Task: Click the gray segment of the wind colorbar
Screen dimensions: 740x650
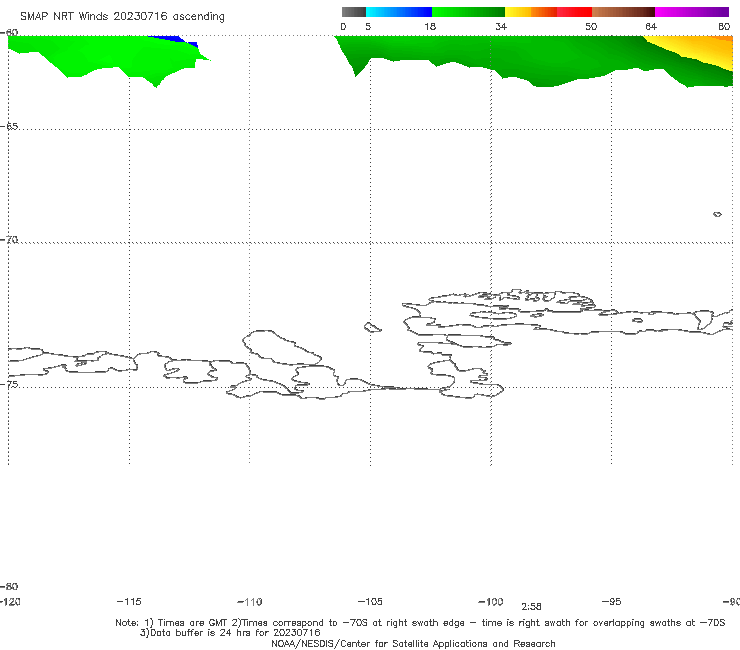Action: click(353, 12)
